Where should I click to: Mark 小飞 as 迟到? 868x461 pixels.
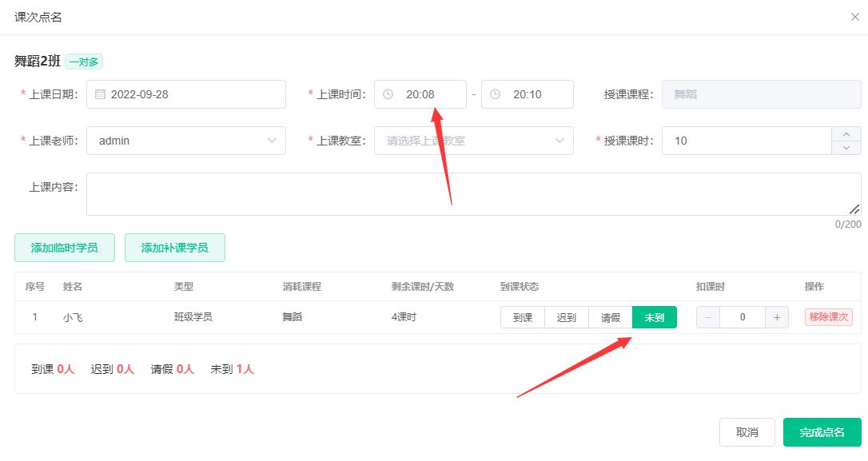(x=567, y=316)
